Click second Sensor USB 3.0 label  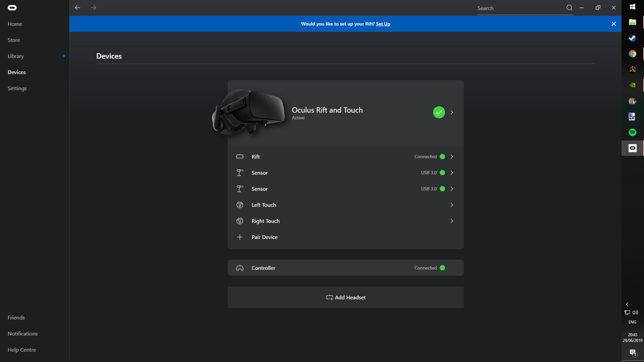(429, 189)
